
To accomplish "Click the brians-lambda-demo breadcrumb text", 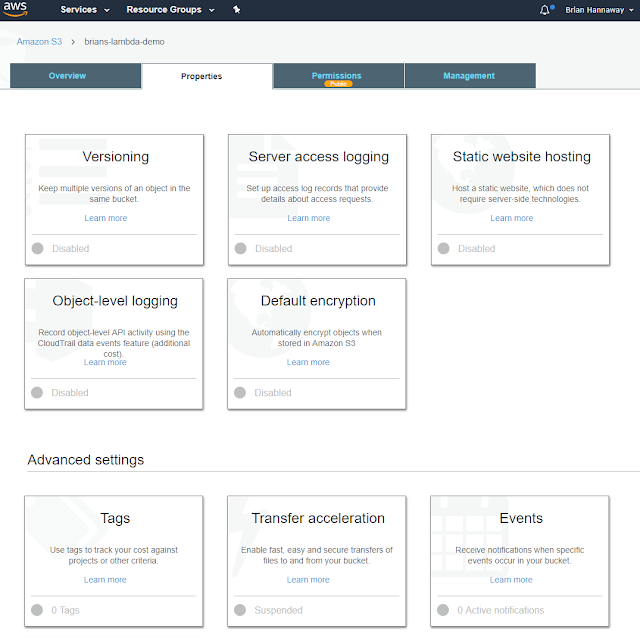I will 124,42.
